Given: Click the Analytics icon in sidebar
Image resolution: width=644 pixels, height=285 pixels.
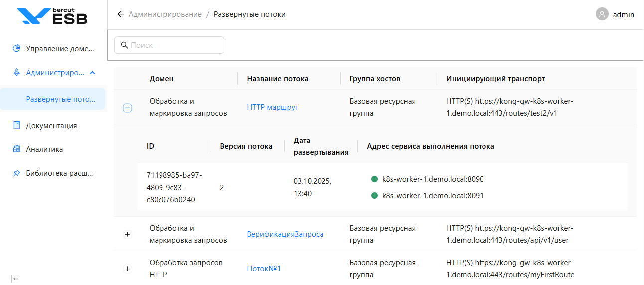Looking at the screenshot, I should (16, 149).
